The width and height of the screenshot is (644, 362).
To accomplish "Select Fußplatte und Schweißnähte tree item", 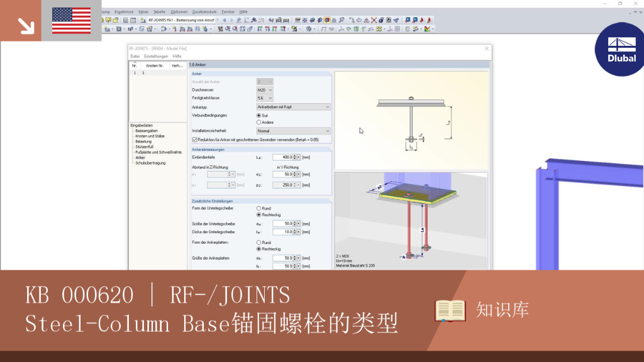I will click(158, 152).
